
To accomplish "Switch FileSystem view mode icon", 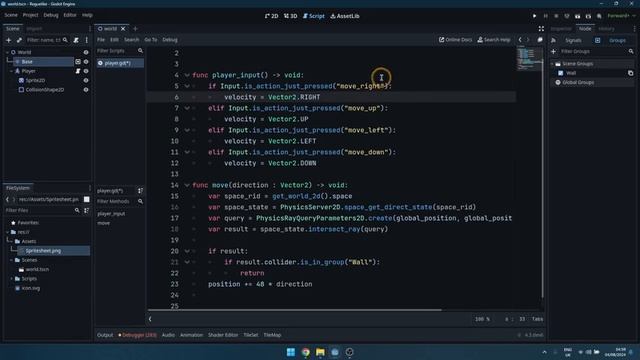I will pyautogui.click(x=87, y=199).
